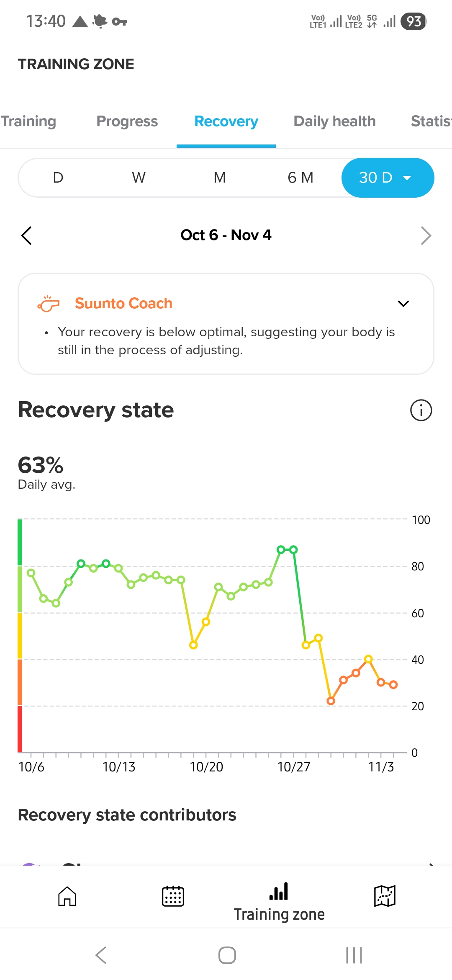Tap the Suunto Coach whistle icon
452x980 pixels.
[x=49, y=303]
